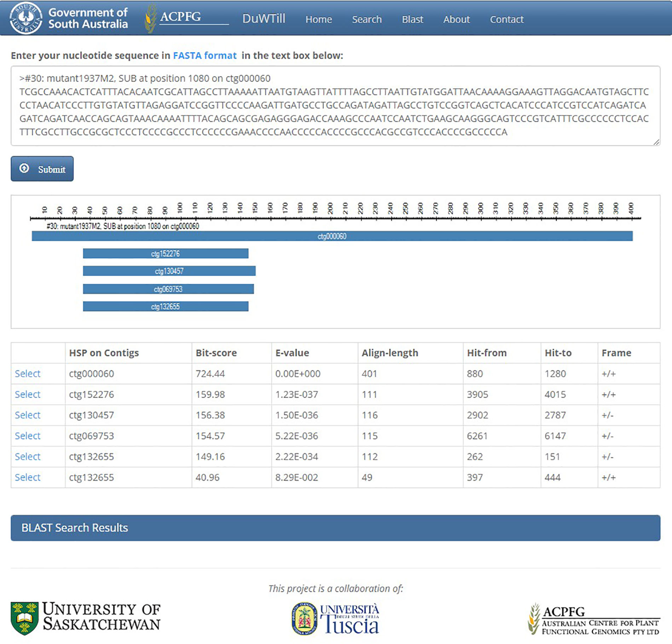This screenshot has height=644, width=672.
Task: Open the Blast menu item
Action: (412, 19)
